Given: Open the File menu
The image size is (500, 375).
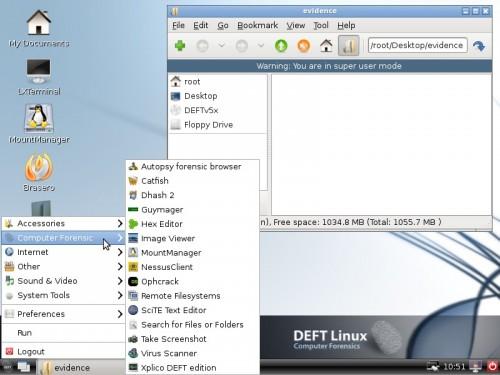Looking at the screenshot, I should (178, 25).
